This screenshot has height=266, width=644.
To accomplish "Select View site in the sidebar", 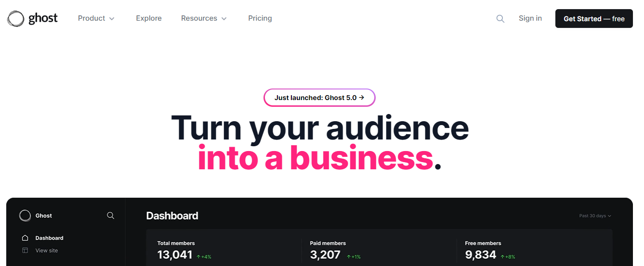I will (x=47, y=251).
